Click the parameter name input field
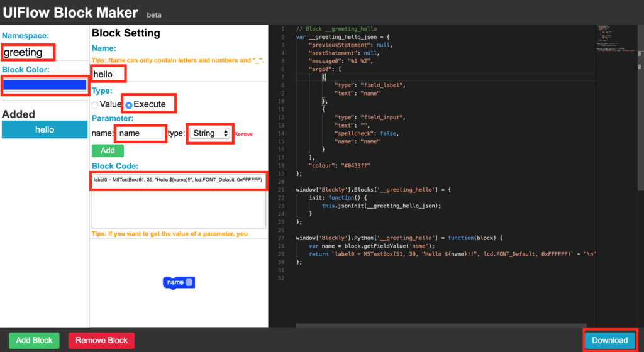The width and height of the screenshot is (644, 352). pos(140,133)
